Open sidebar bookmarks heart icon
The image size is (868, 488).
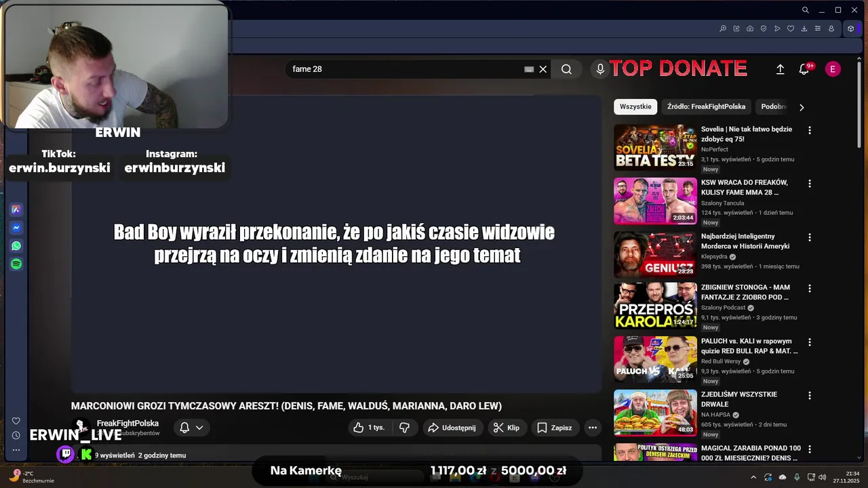16,421
